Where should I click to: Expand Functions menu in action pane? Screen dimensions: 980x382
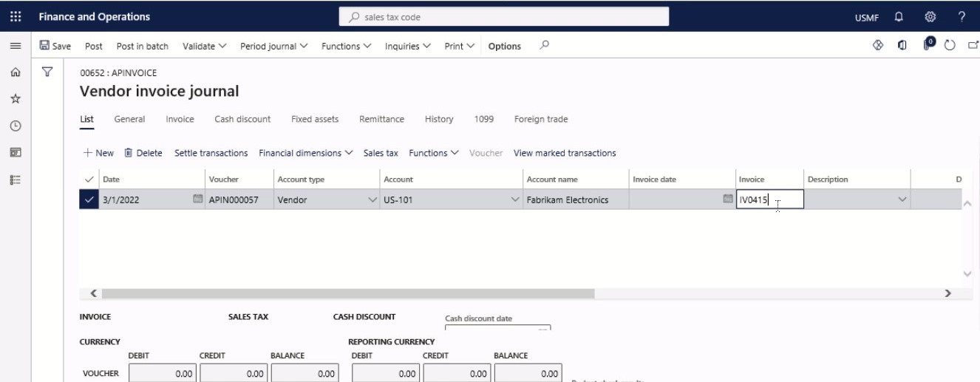pos(347,46)
